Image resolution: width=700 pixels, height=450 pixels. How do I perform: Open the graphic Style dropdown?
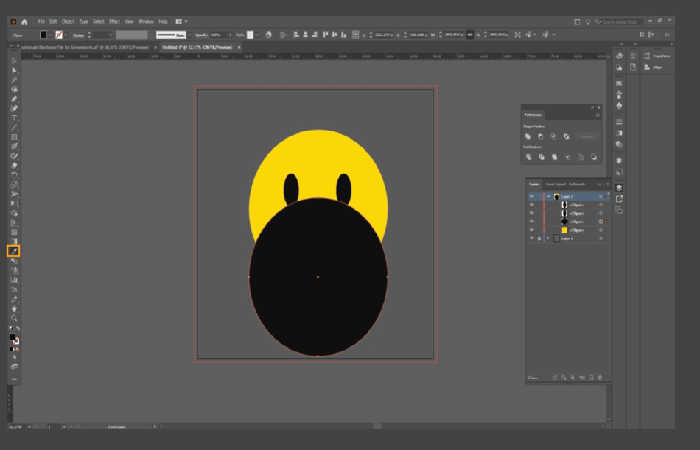tap(257, 35)
